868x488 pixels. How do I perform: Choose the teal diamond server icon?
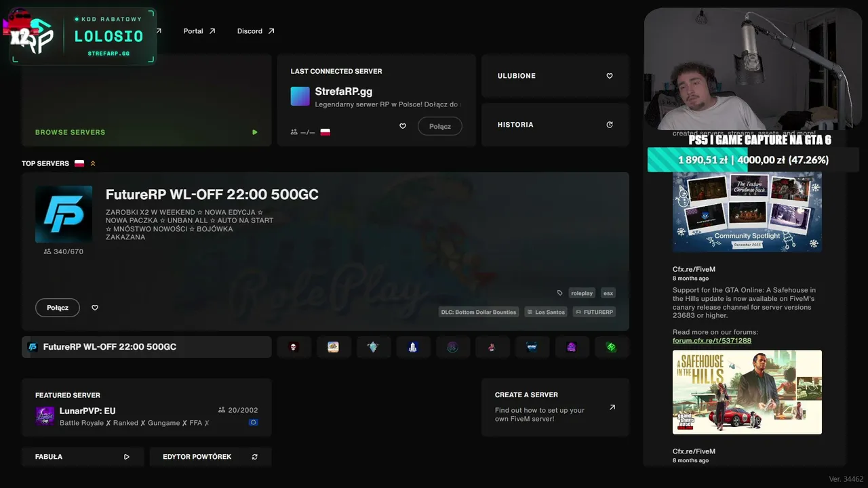(373, 347)
